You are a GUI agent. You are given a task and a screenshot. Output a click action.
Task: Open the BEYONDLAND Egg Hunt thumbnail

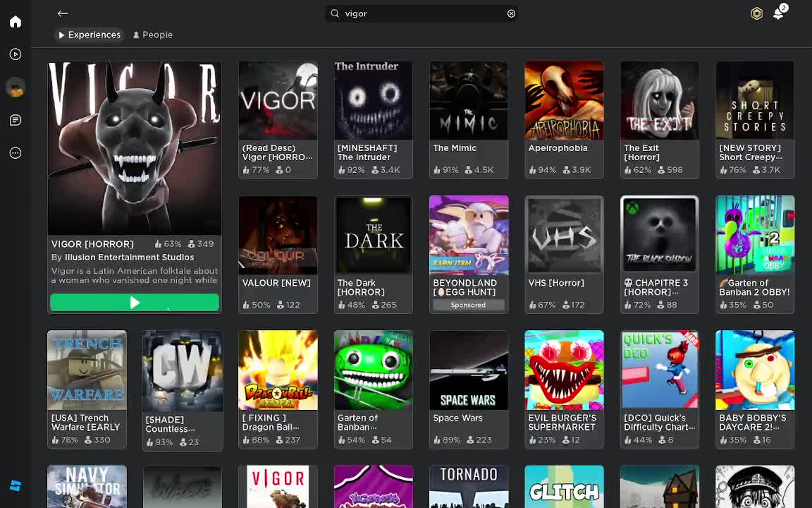click(x=469, y=236)
